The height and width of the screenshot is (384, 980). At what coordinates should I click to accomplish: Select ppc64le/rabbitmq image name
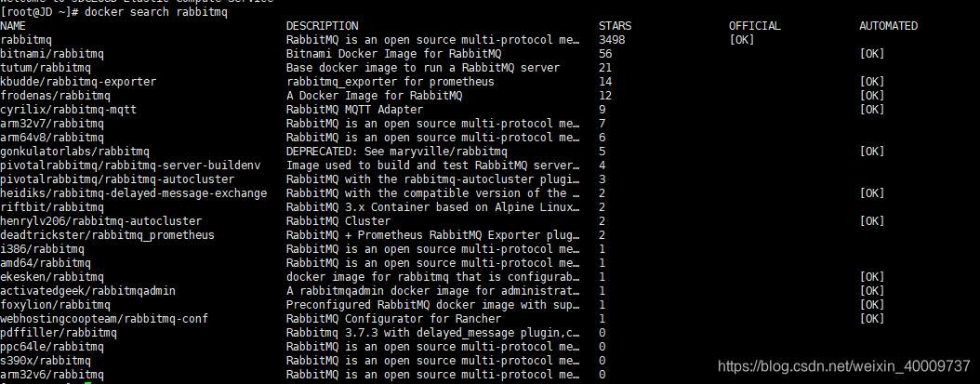52,347
